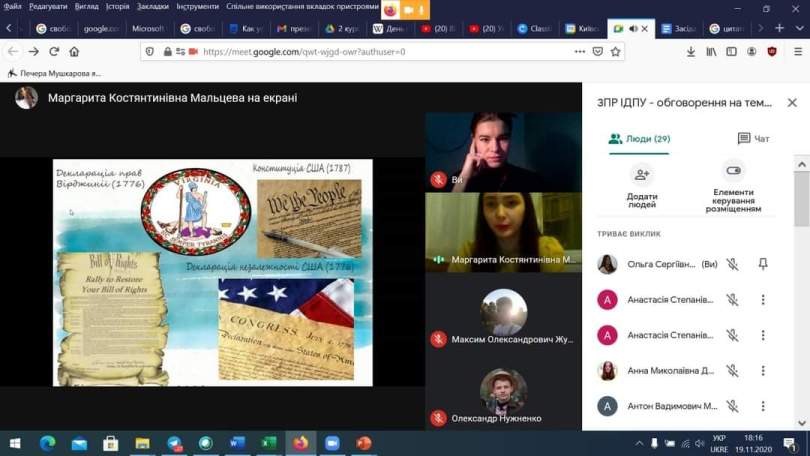
Task: Open Microsoft Edge from the taskbar
Action: coord(48,443)
